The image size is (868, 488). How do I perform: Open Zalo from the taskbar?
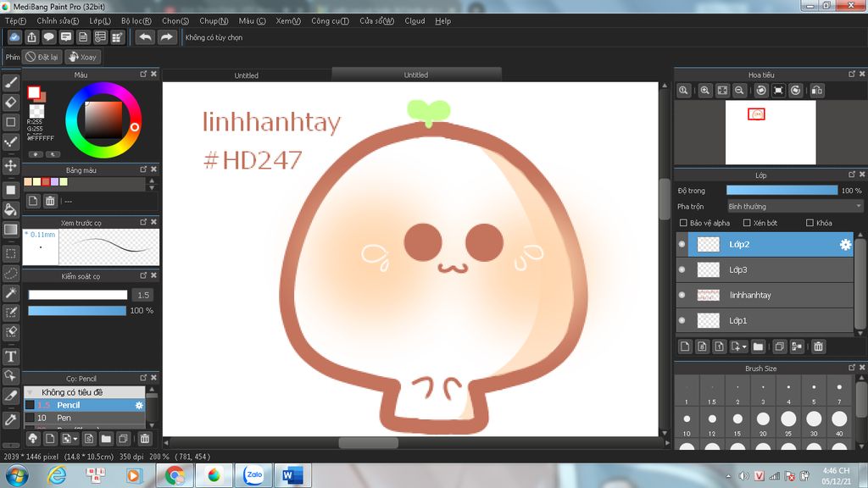253,475
